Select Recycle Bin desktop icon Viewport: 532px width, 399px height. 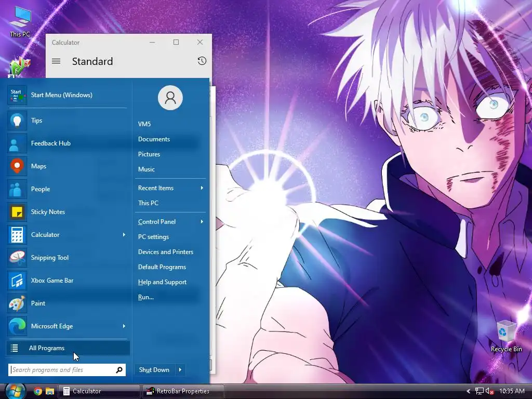click(506, 337)
